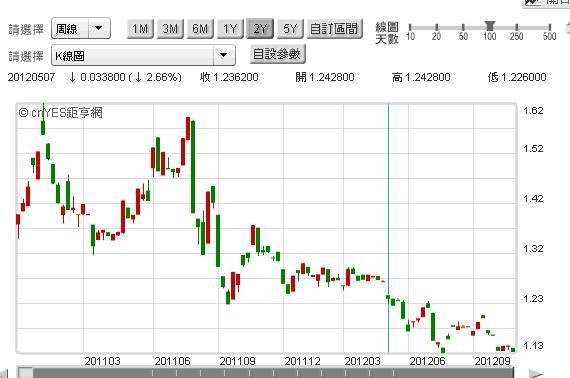Click the 自訂區間 custom range button

[335, 28]
